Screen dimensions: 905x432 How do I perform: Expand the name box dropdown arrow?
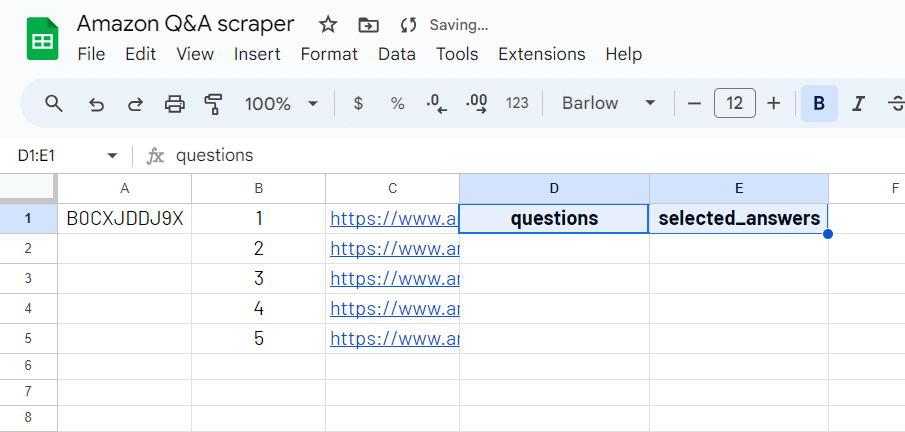point(111,156)
